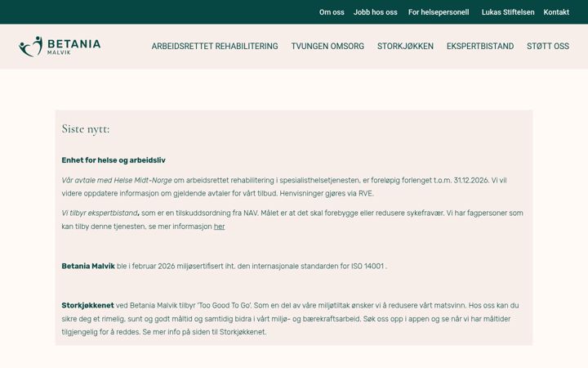Open the Om oss page
Image resolution: width=588 pixels, height=368 pixels.
[x=332, y=12]
